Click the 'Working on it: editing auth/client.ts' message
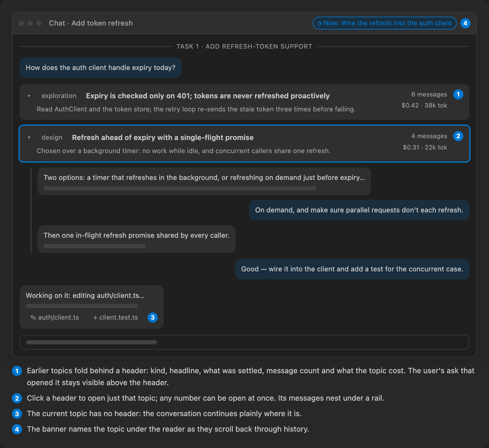The height and width of the screenshot is (448, 489). pos(92,307)
